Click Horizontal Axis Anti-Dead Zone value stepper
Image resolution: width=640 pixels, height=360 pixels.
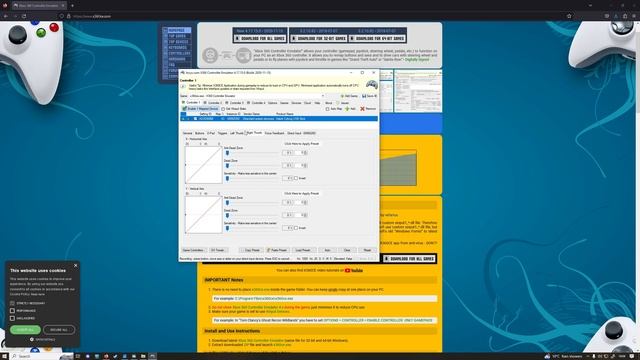coord(306,153)
